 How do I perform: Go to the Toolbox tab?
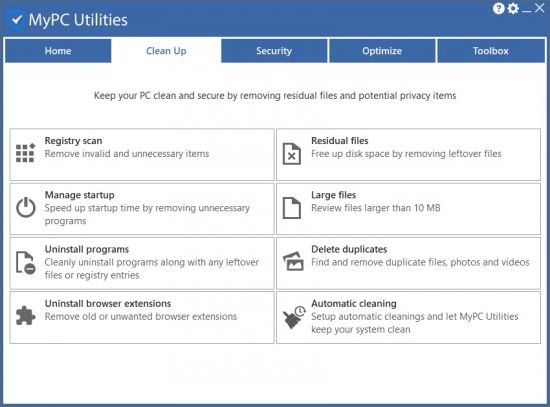491,51
